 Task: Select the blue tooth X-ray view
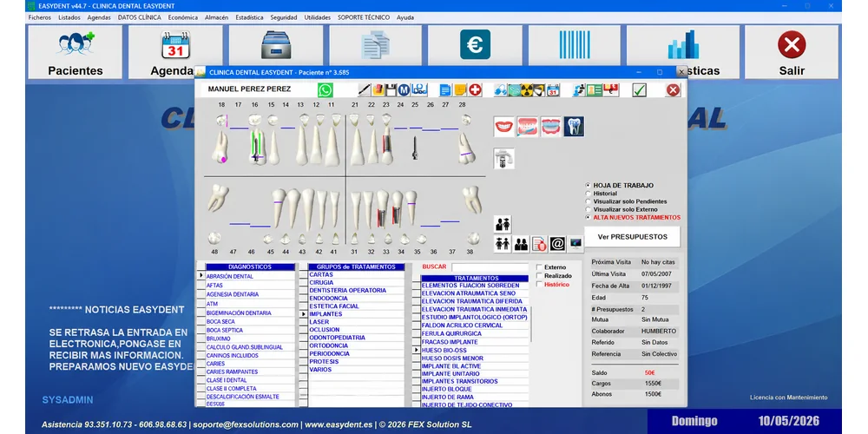click(574, 127)
